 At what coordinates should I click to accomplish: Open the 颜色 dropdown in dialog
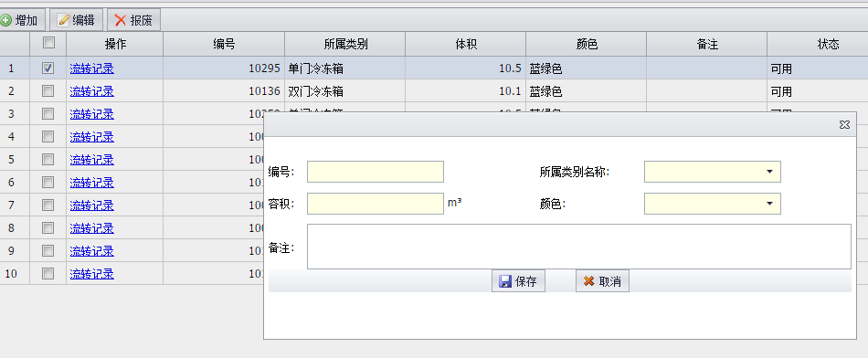click(x=769, y=204)
